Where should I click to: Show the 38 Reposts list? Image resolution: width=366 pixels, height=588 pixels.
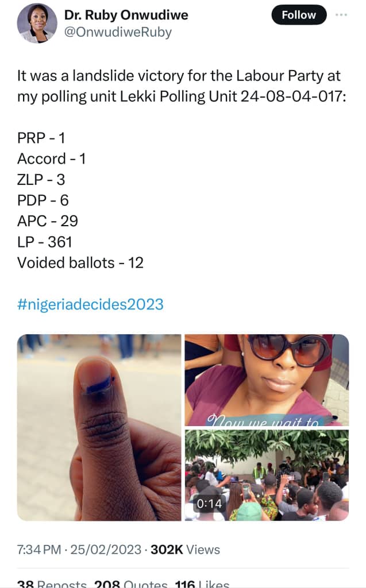[51, 583]
